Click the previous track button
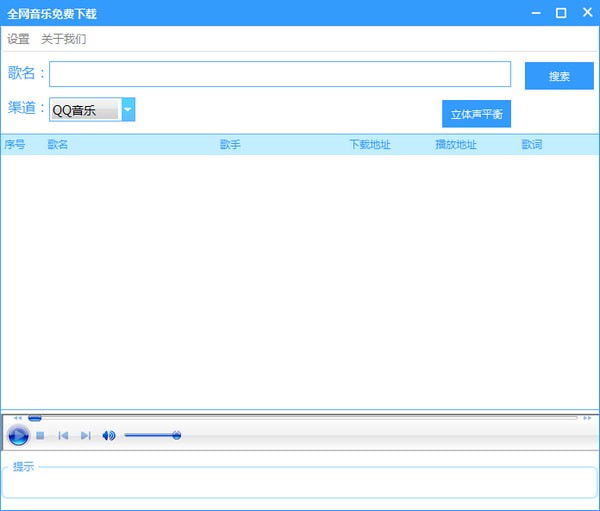The width and height of the screenshot is (600, 511). 63,436
